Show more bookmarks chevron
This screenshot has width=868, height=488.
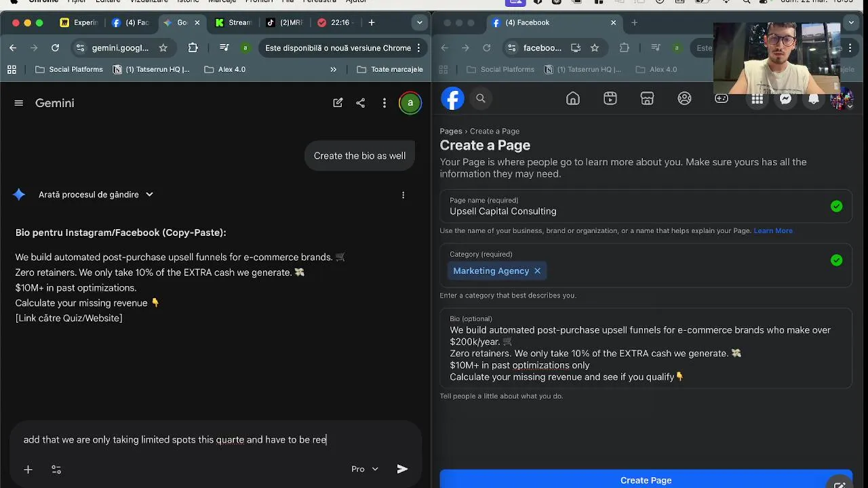333,69
